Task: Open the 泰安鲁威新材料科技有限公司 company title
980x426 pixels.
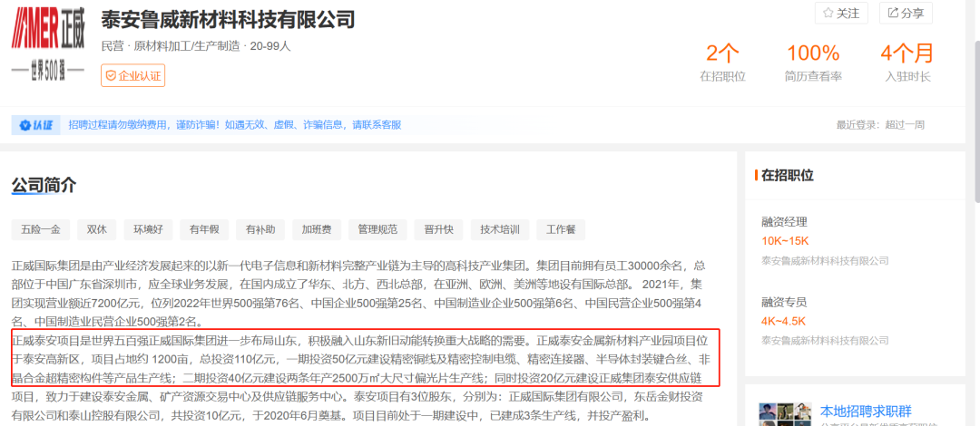Action: pyautogui.click(x=228, y=19)
